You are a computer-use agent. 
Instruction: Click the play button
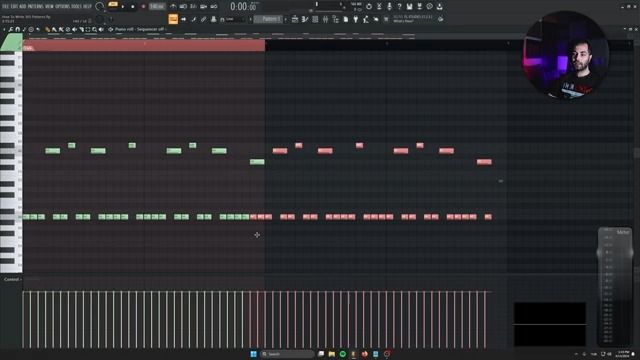tap(123, 7)
